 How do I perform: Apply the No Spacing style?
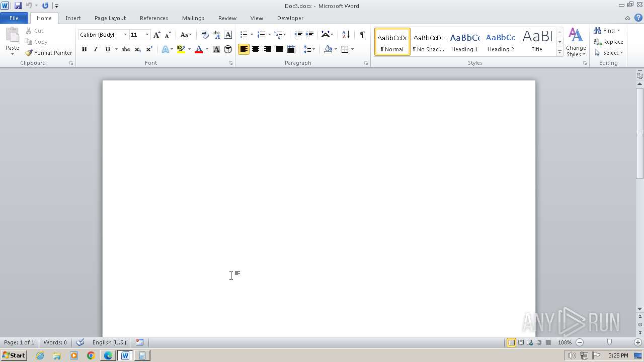coord(428,42)
